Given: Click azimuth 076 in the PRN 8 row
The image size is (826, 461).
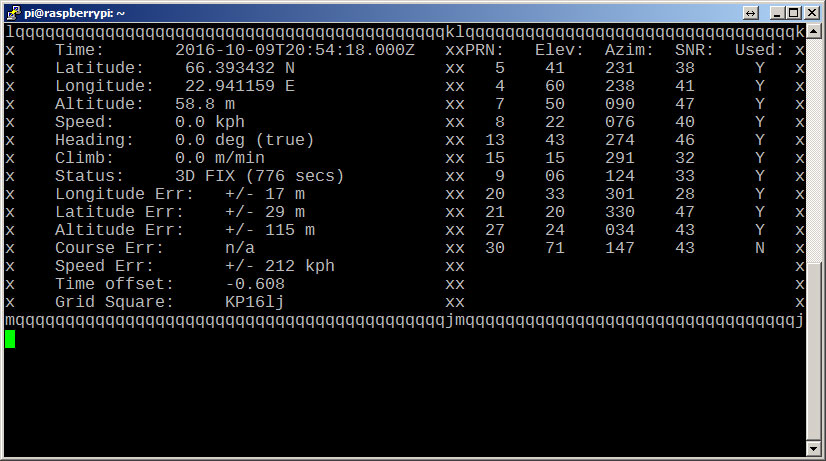Looking at the screenshot, I should point(620,122).
